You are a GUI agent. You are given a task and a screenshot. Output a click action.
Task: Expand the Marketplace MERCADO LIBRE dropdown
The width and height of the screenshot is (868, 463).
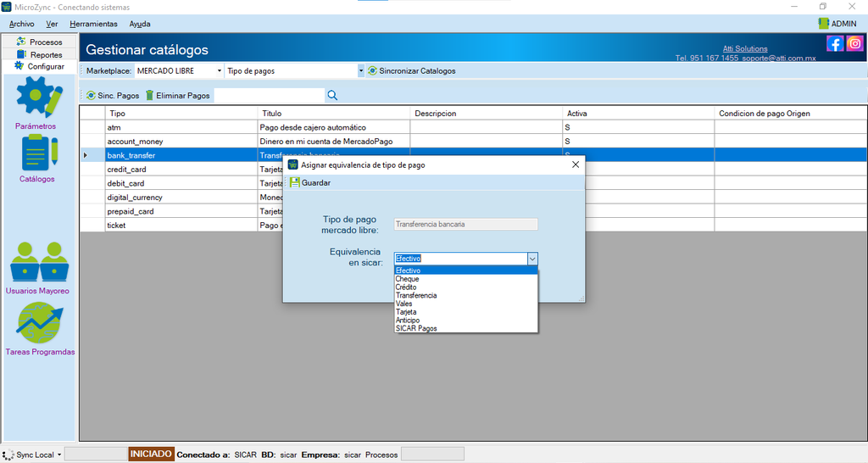[220, 71]
